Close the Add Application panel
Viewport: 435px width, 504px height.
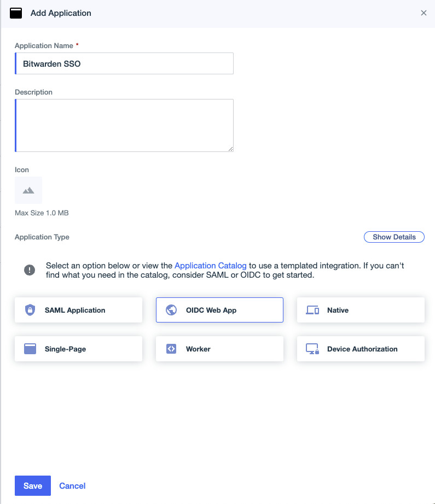point(424,13)
